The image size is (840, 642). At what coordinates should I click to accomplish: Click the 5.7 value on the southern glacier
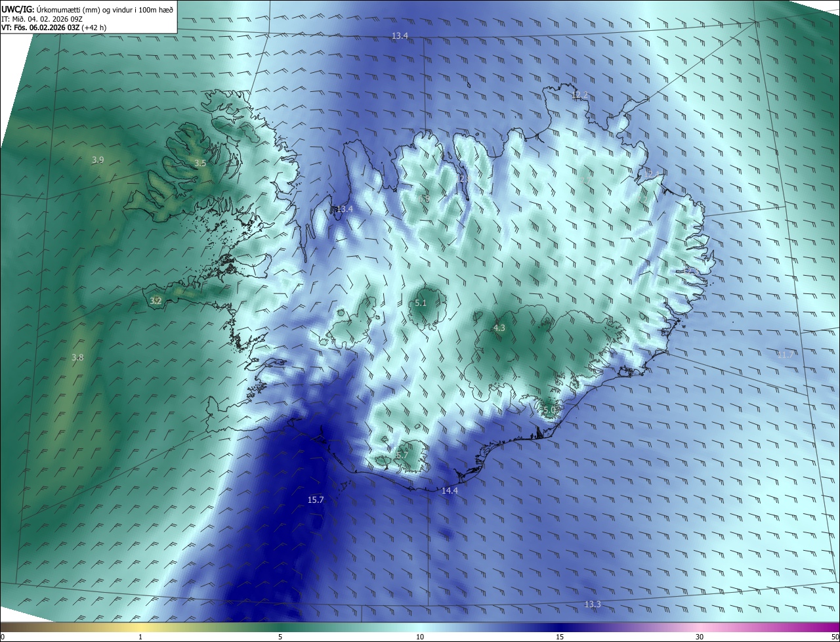402,456
